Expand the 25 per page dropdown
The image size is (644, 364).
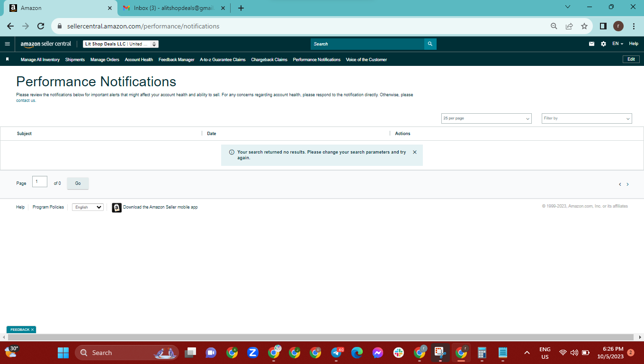pos(486,118)
